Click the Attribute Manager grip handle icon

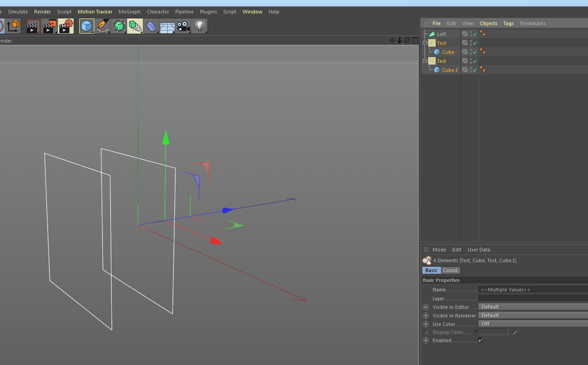[426, 250]
